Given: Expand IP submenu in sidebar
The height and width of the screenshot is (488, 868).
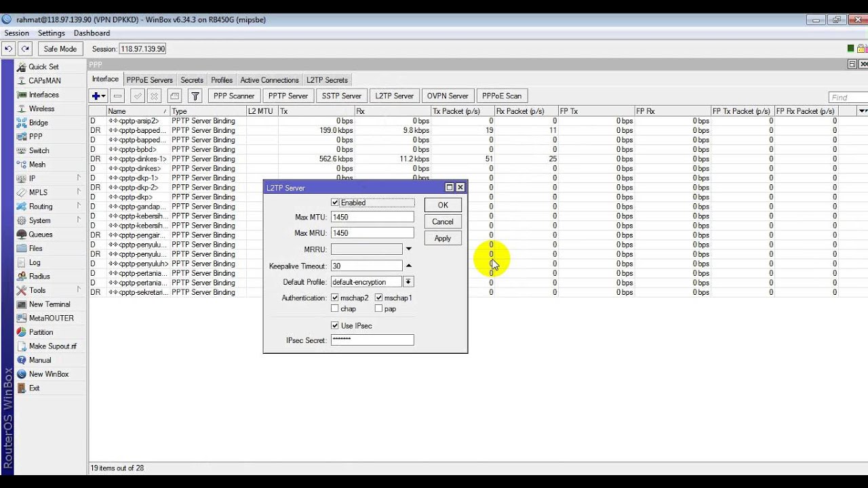Looking at the screenshot, I should pos(79,178).
